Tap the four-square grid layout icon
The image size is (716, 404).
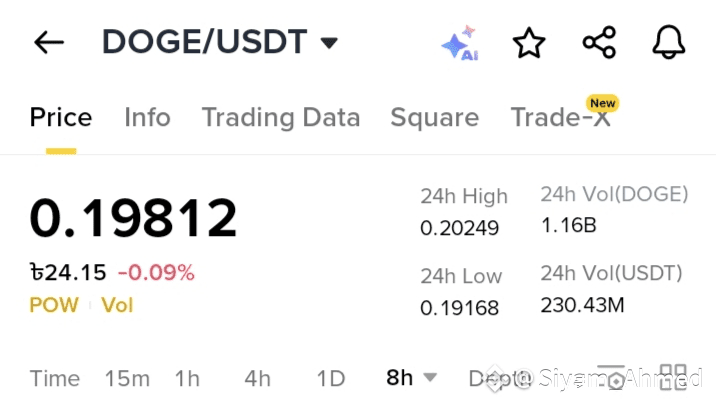point(674,377)
